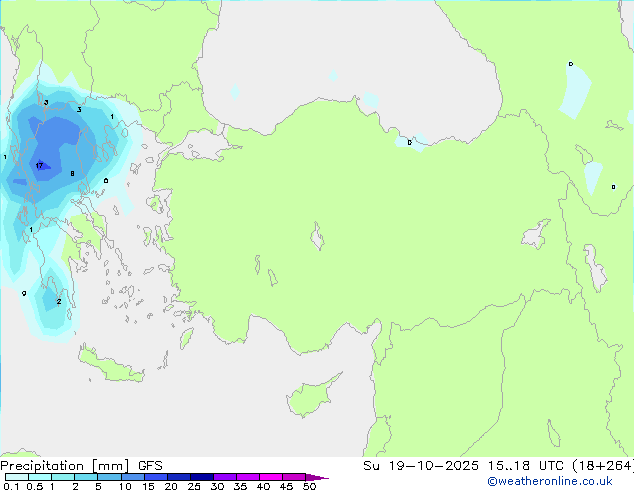Click the weatheronline.co.uk link

(550, 481)
